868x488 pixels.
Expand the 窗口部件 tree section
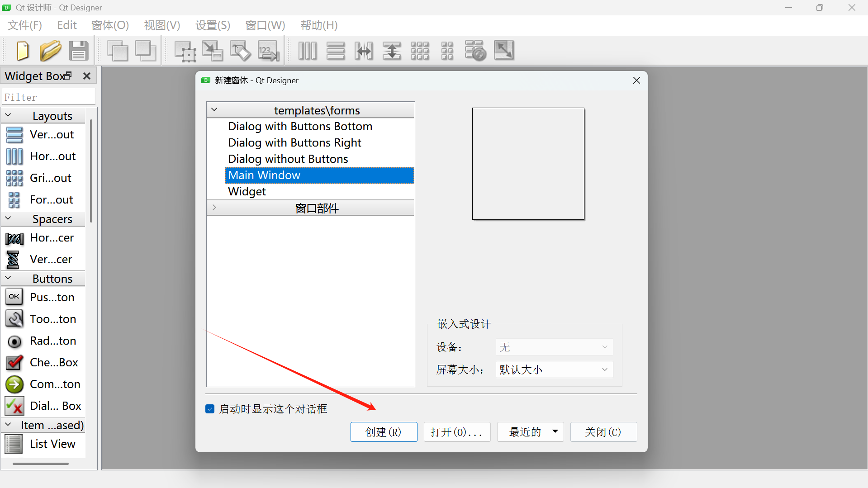click(214, 208)
